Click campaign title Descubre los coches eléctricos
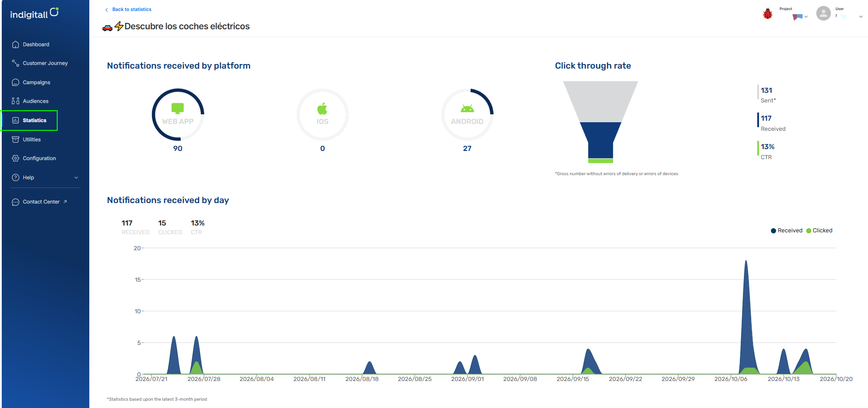868x408 pixels. click(x=187, y=26)
